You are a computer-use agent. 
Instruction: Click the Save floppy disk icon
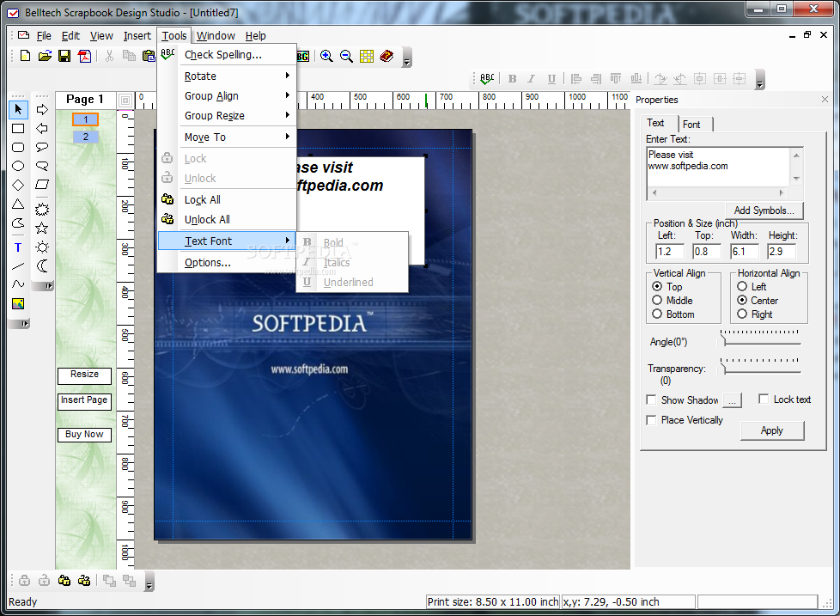(64, 56)
